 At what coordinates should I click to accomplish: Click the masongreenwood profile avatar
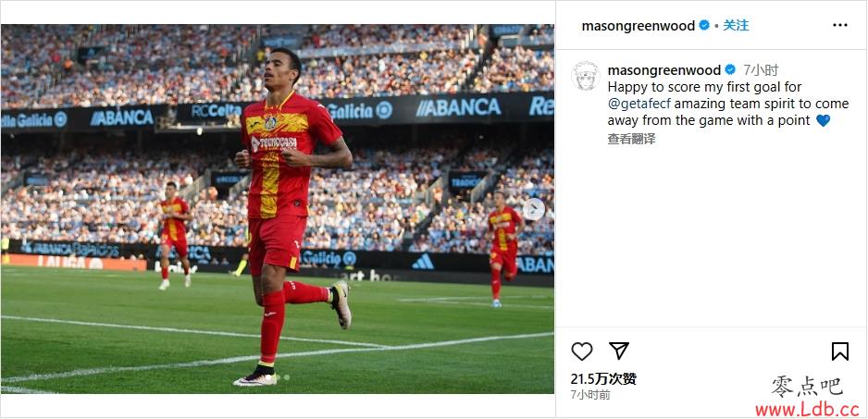point(586,75)
